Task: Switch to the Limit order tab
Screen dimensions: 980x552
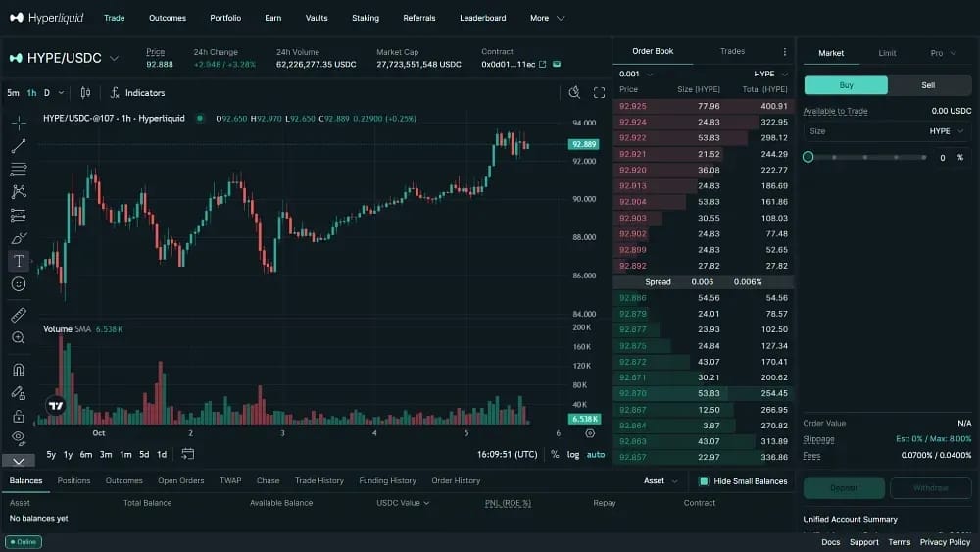Action: click(887, 53)
